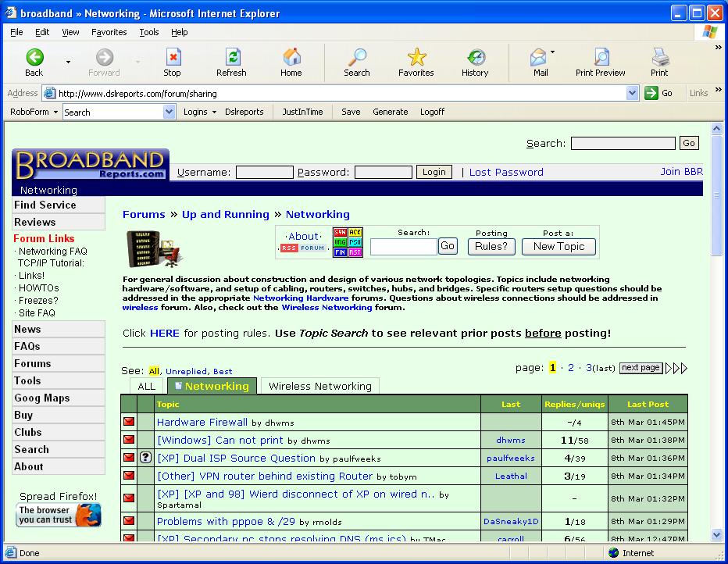
Task: Click the Firefox browser banner image
Action: click(59, 515)
